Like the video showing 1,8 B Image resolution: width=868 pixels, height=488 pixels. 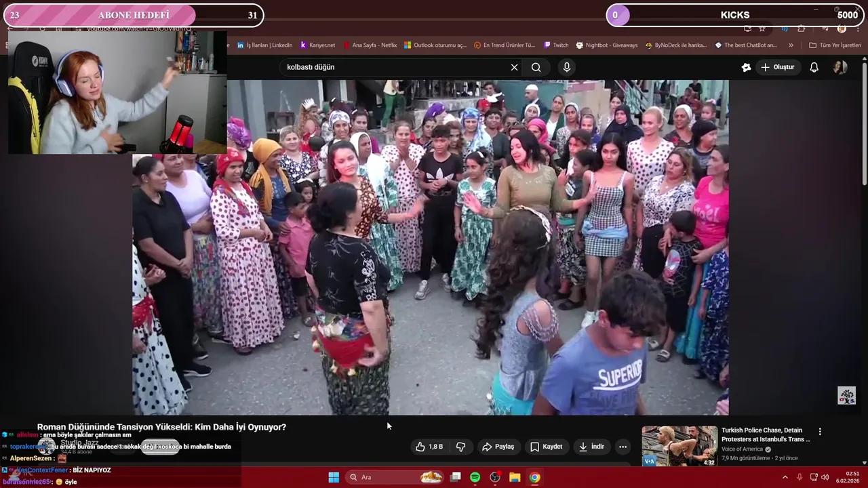429,447
